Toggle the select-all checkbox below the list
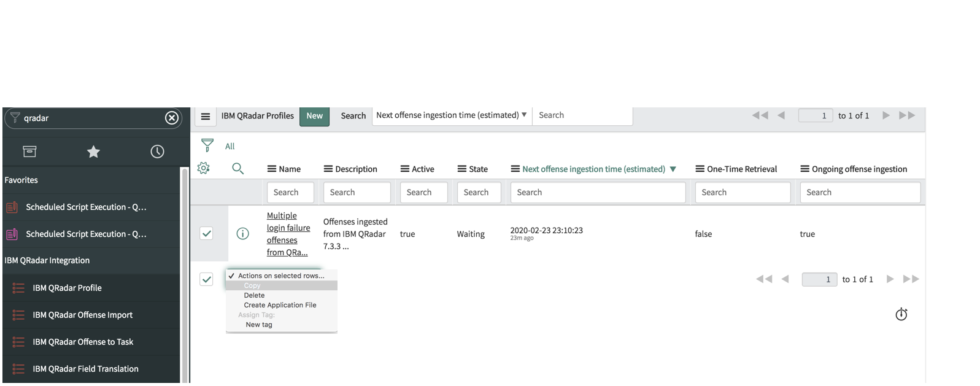 207,279
